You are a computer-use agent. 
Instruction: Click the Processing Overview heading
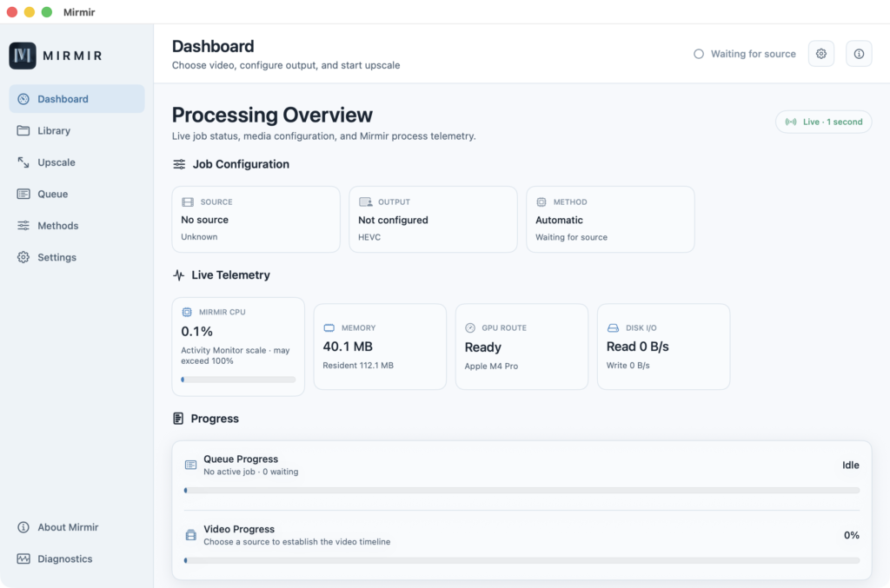pos(272,116)
